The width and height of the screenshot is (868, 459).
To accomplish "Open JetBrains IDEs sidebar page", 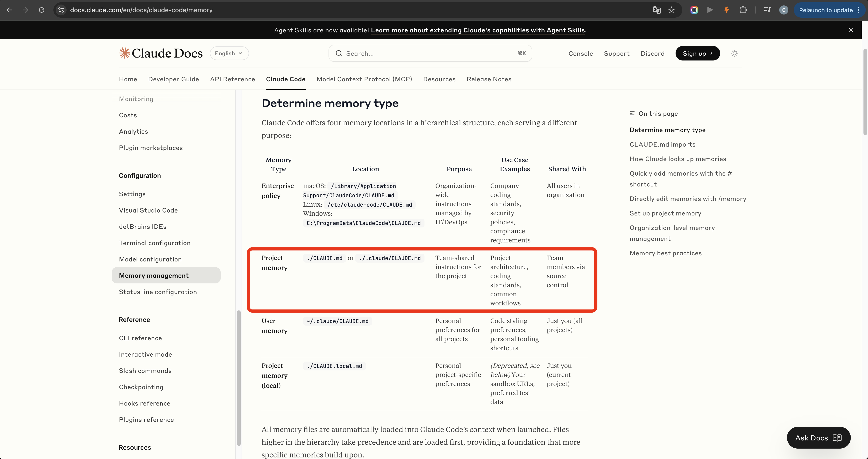I will (x=143, y=227).
